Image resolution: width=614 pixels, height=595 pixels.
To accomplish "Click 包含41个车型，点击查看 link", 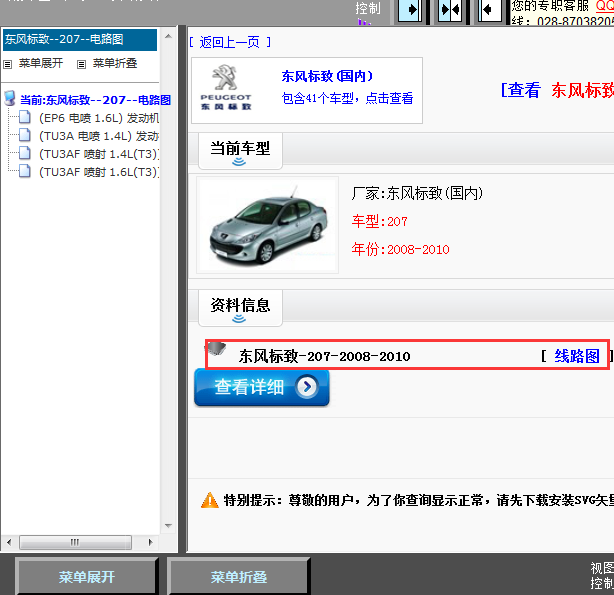I will tap(347, 98).
